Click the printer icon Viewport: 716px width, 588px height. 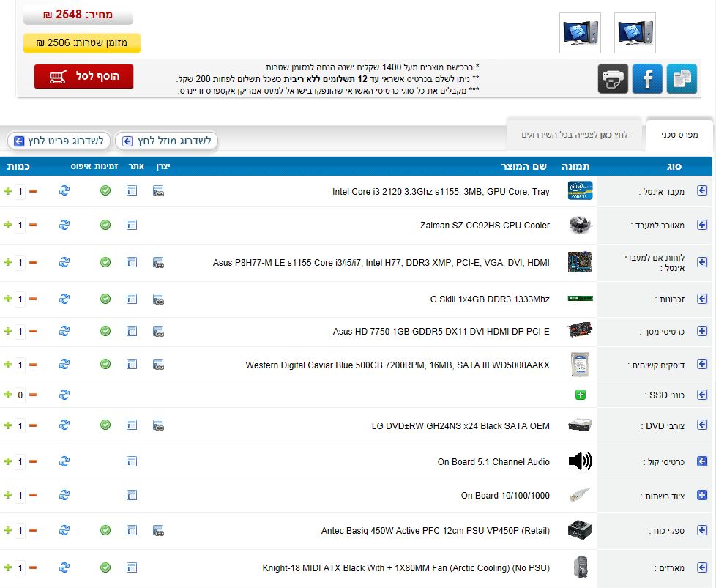pyautogui.click(x=613, y=78)
